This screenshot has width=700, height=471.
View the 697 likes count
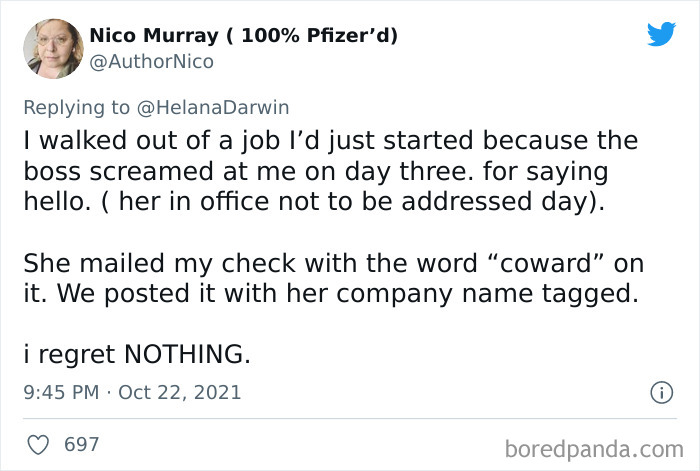click(82, 443)
